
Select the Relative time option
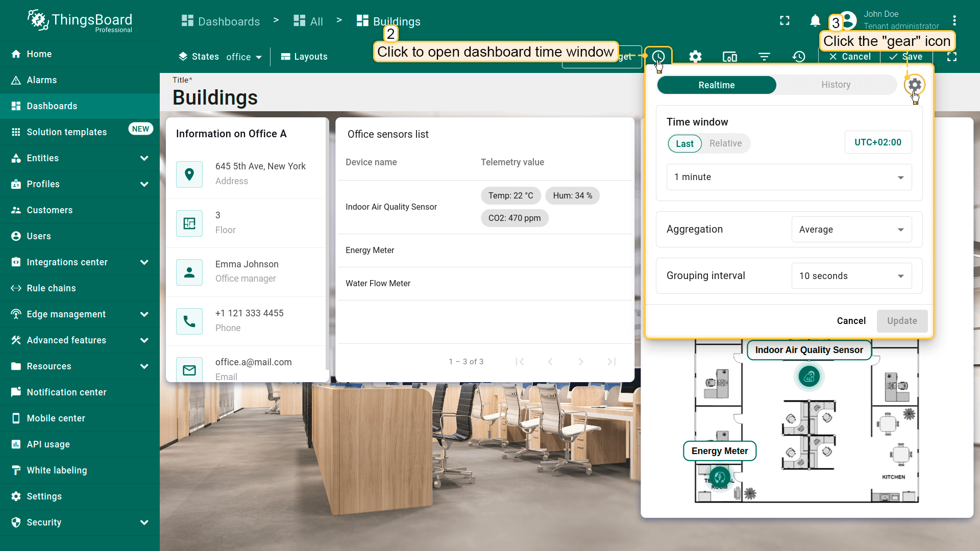click(x=725, y=143)
